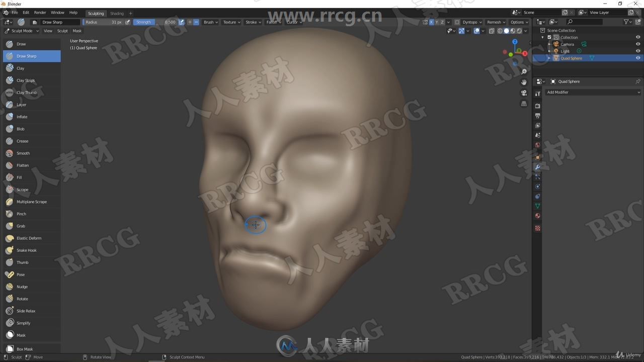Select the Pose brush tool

coord(32,275)
